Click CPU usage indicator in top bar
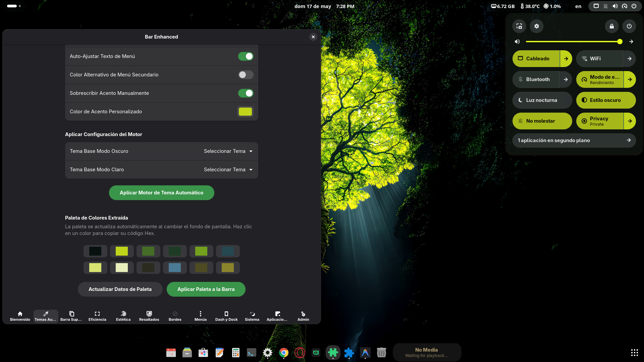The image size is (644, 362). point(552,6)
